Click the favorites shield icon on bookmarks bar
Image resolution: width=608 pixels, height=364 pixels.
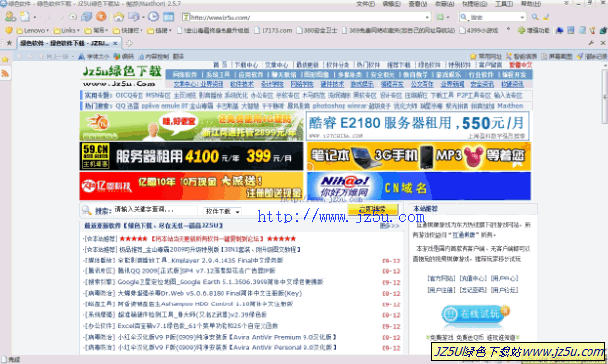pyautogui.click(x=8, y=30)
